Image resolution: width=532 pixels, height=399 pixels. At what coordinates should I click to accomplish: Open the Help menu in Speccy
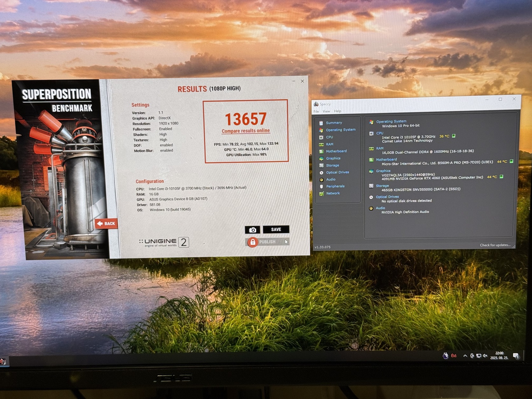(337, 111)
